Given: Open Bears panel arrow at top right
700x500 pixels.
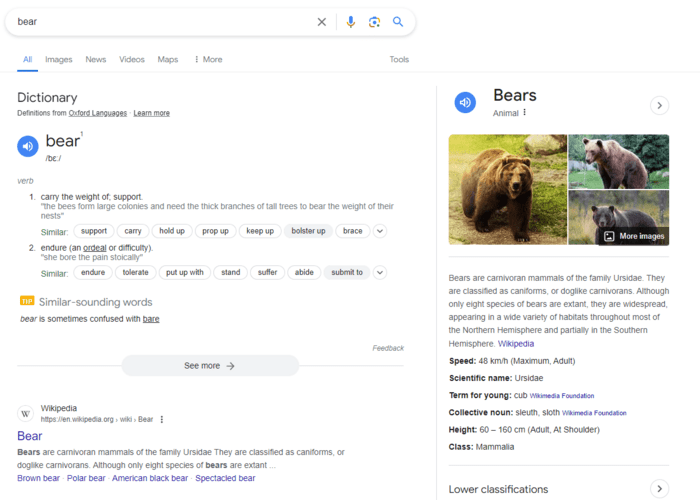Looking at the screenshot, I should coord(659,106).
